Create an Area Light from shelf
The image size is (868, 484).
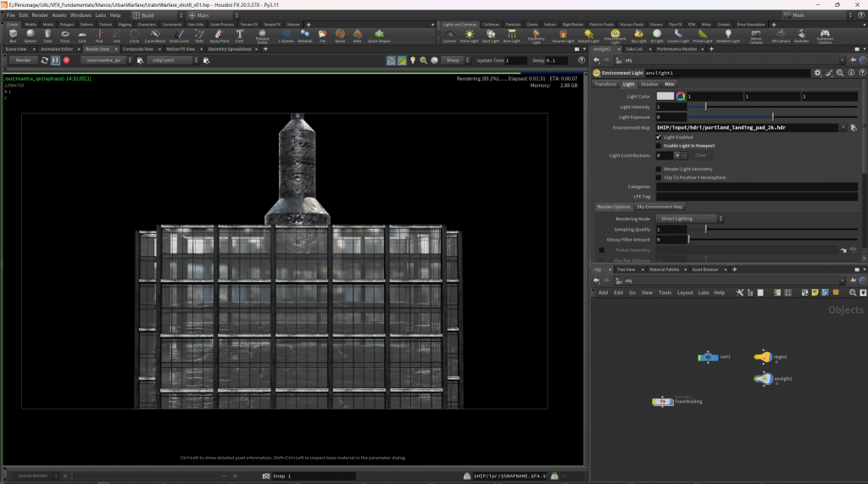[x=511, y=36]
